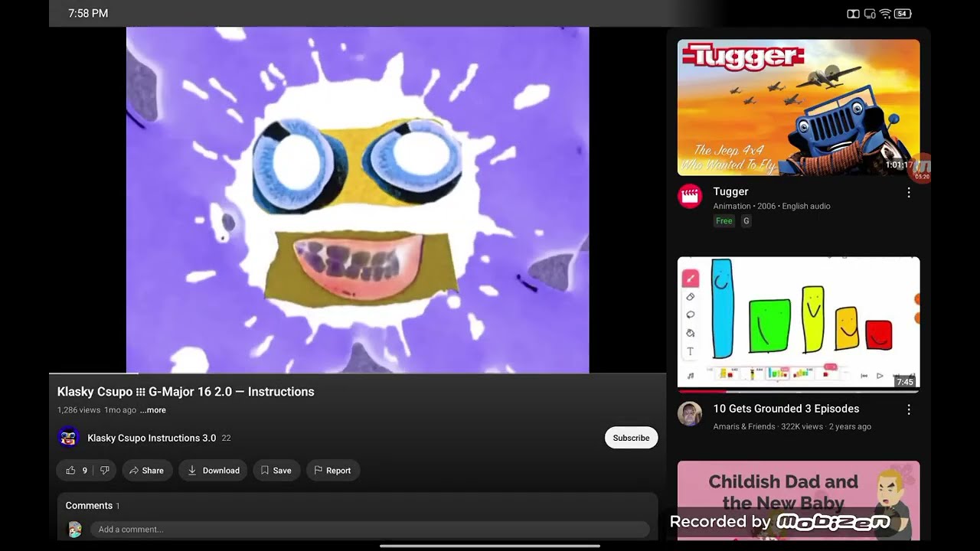This screenshot has height=551, width=980.
Task: Click your profile avatar beside comment box
Action: pos(74,530)
